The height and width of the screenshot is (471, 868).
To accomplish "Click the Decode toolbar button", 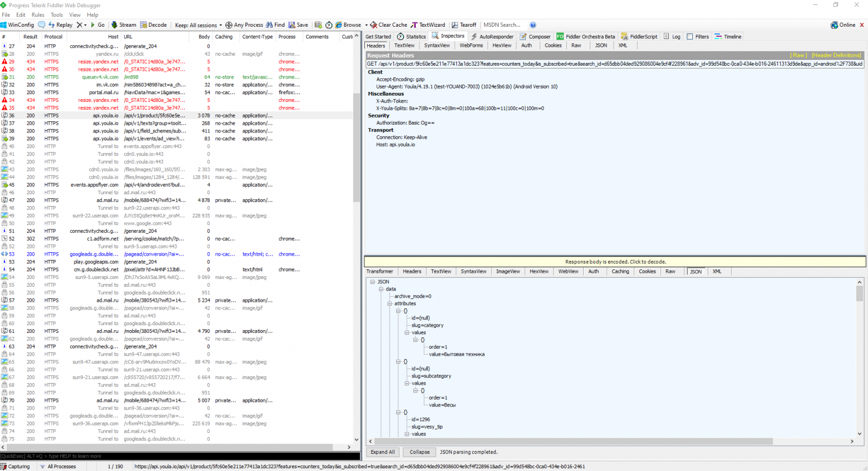I will [154, 25].
